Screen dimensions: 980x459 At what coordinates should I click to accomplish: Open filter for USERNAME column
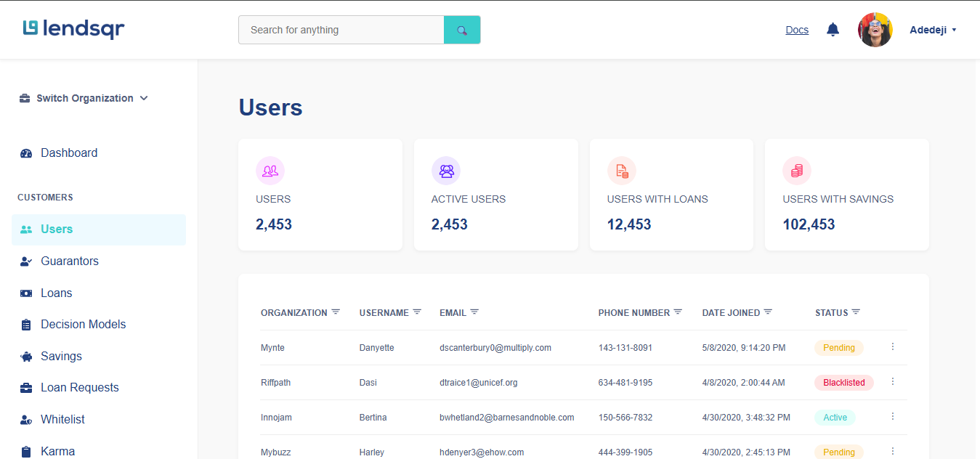point(417,312)
